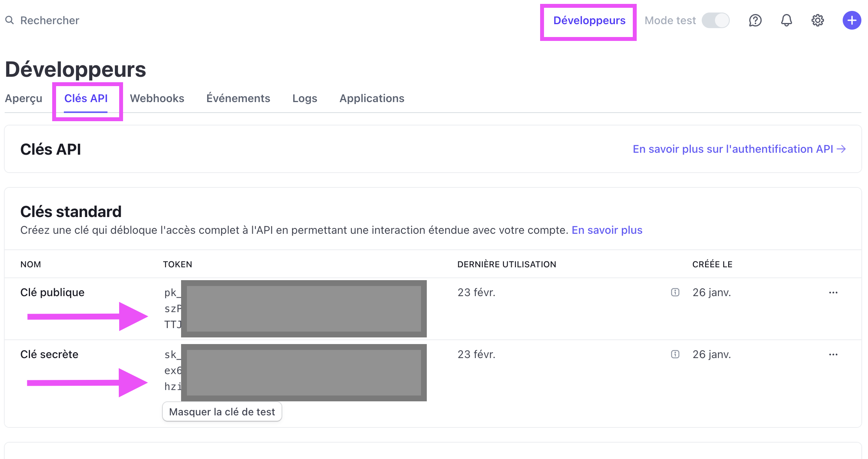Open the Logs tab

(305, 98)
